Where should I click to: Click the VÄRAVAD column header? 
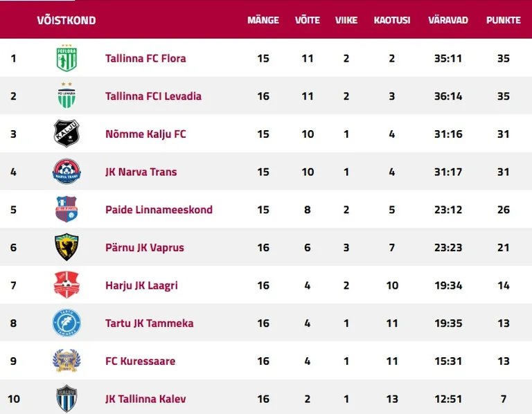point(448,20)
